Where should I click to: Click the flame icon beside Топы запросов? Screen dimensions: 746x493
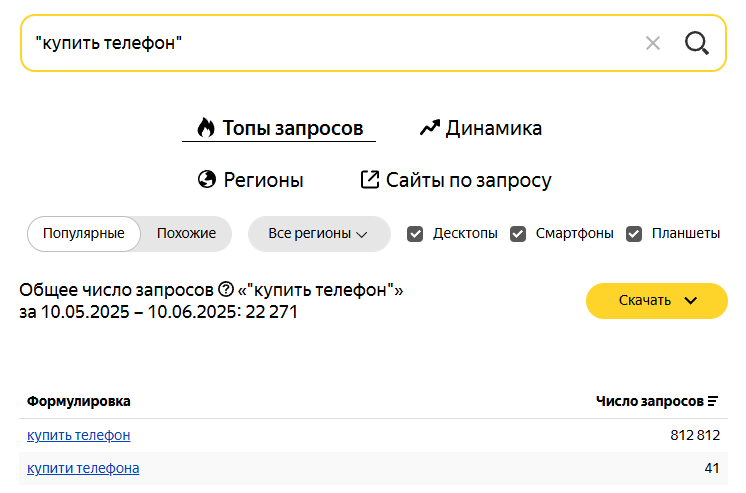206,128
